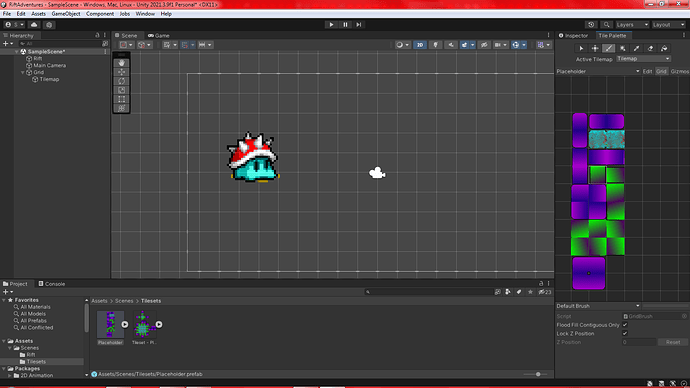Open Unity Cloud services icon
This screenshot has width=690, height=388.
coord(34,25)
